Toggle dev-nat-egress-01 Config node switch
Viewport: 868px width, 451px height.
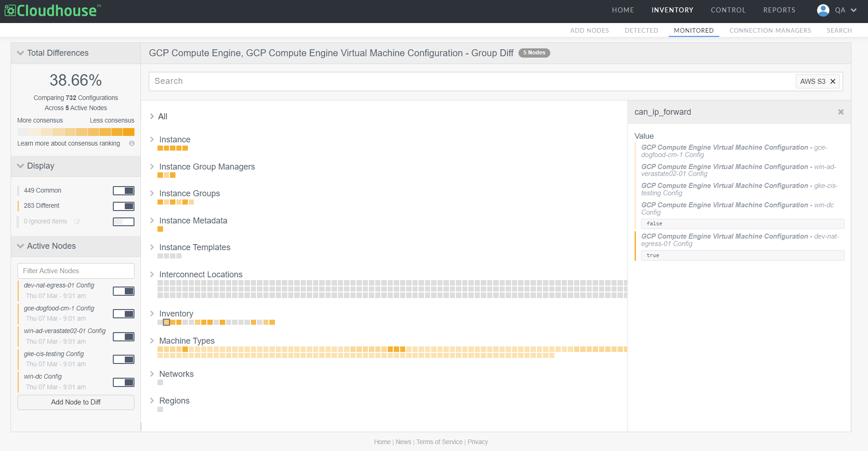click(123, 291)
